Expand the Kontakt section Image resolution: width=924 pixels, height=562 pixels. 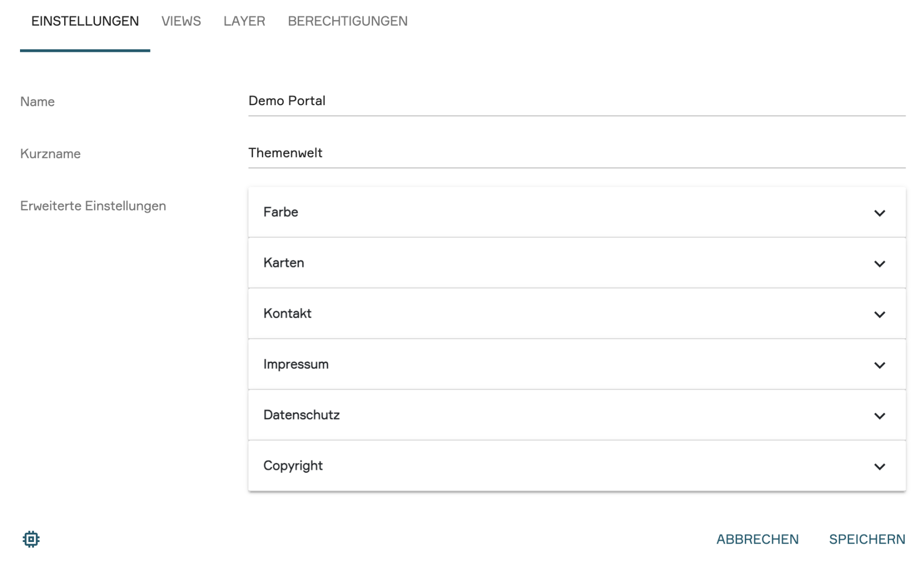513,314
